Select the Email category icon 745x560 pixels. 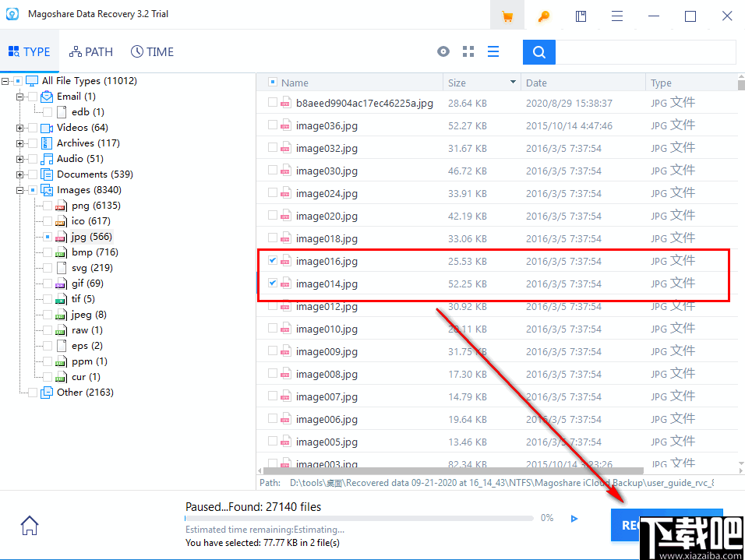pyautogui.click(x=47, y=97)
